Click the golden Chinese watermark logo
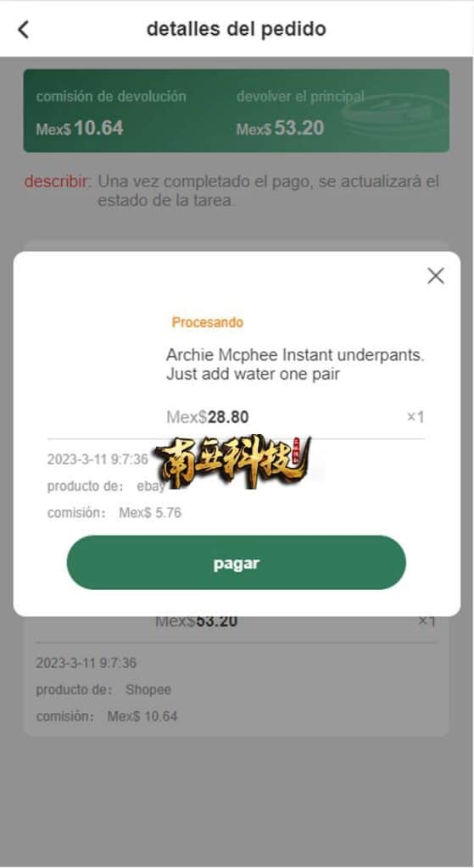474x868 pixels. click(232, 461)
